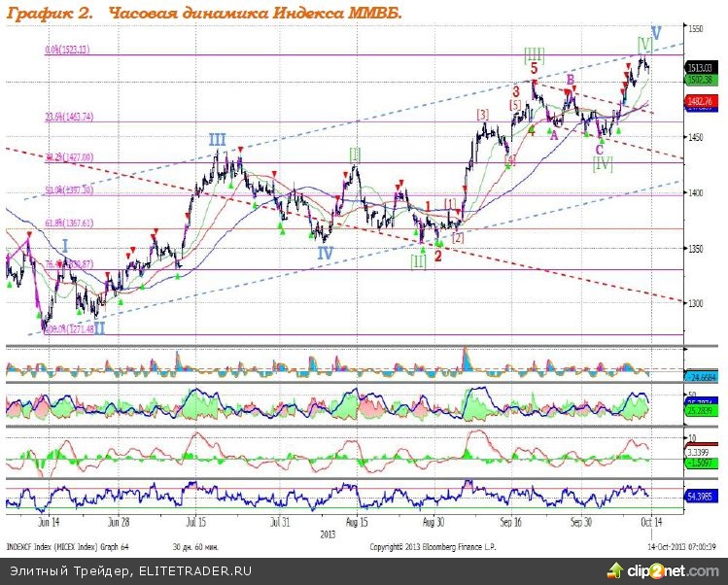This screenshot has height=585, width=728.
Task: Select the Fibonacci label 38.2%(1427.00)
Action: point(69,157)
